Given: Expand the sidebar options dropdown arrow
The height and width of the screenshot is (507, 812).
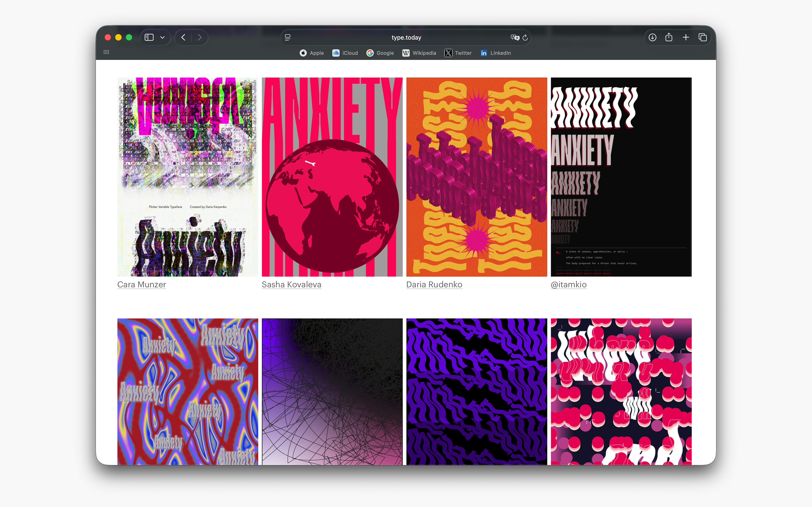Looking at the screenshot, I should (162, 37).
